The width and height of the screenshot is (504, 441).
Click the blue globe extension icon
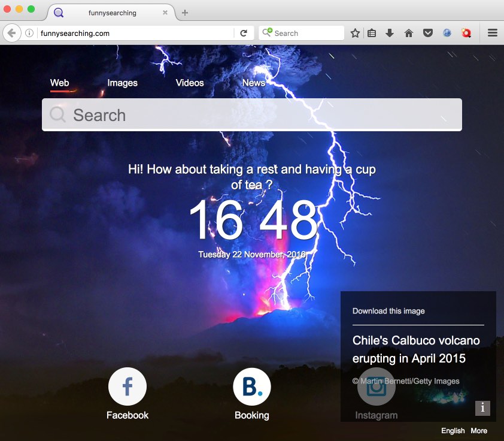coord(447,34)
